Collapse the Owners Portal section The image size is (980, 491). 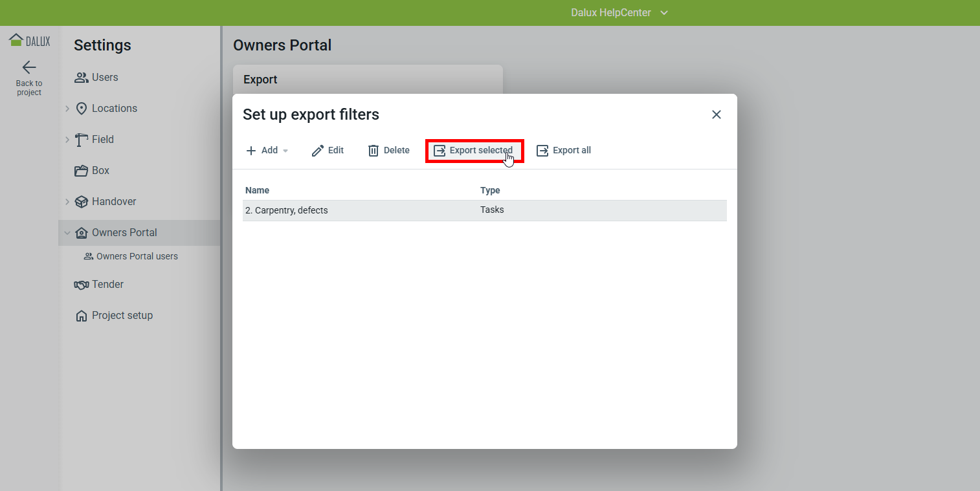tap(67, 233)
